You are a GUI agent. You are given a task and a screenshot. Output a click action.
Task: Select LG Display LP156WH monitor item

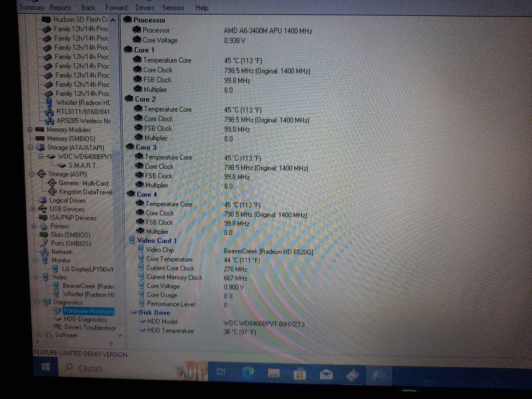coord(88,269)
